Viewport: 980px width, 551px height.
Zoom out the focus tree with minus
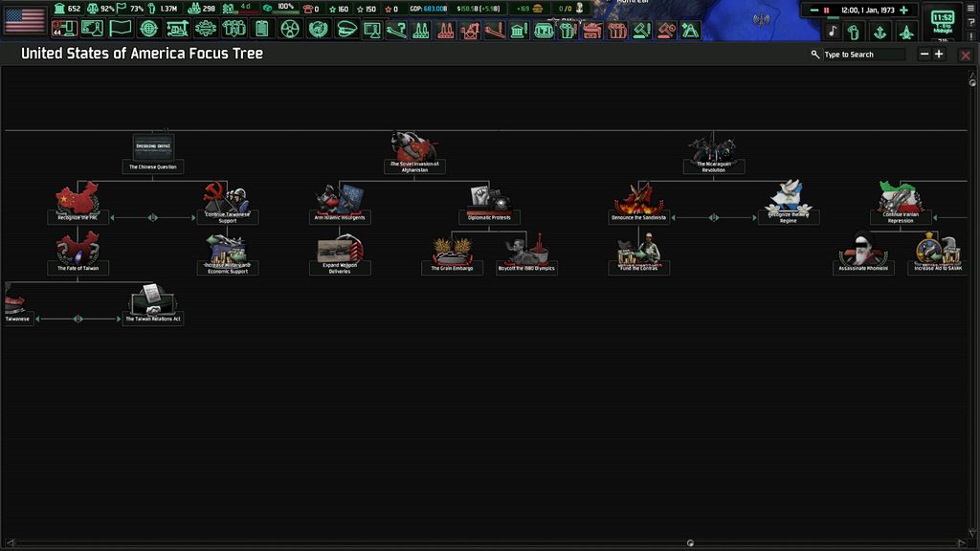click(x=924, y=55)
